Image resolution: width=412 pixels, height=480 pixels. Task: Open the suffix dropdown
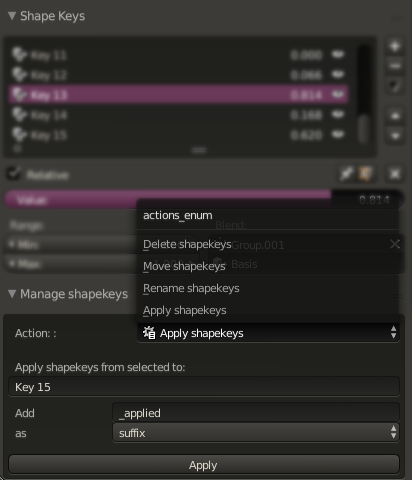pos(256,433)
